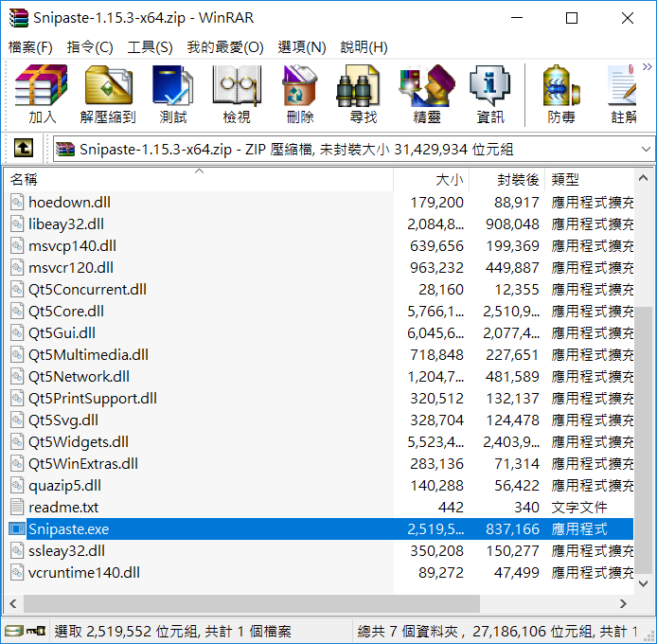The width and height of the screenshot is (657, 644).
Task: Click the WinRAR title bar app icon
Action: pyautogui.click(x=18, y=18)
